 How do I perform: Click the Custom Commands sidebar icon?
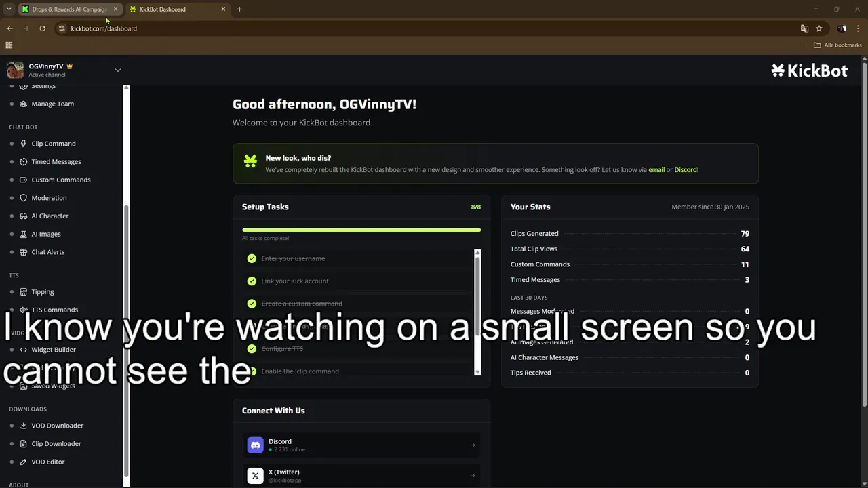(24, 180)
